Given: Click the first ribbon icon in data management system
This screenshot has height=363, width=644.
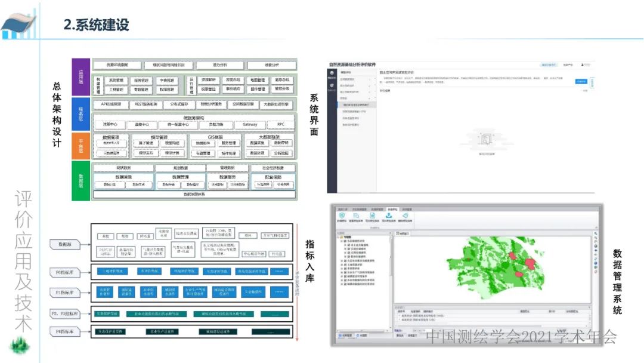Looking at the screenshot, I should click(x=342, y=216).
